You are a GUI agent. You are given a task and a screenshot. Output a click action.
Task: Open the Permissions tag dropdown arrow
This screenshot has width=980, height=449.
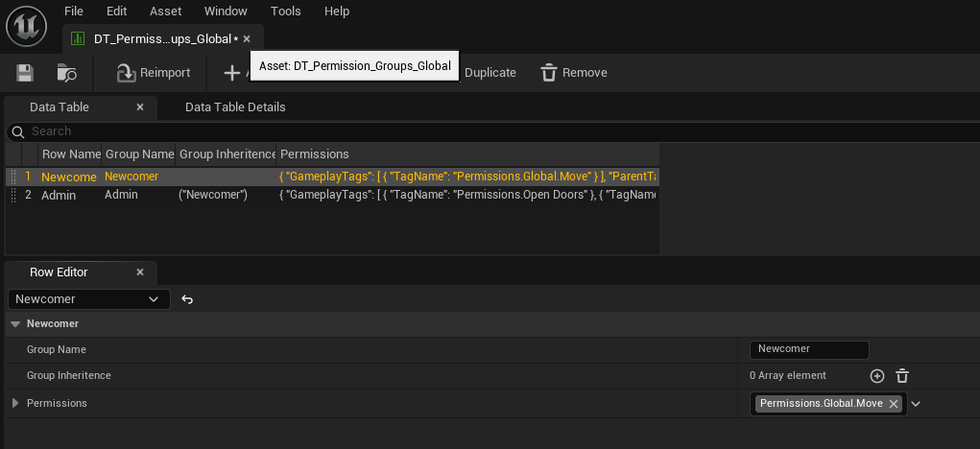click(916, 404)
